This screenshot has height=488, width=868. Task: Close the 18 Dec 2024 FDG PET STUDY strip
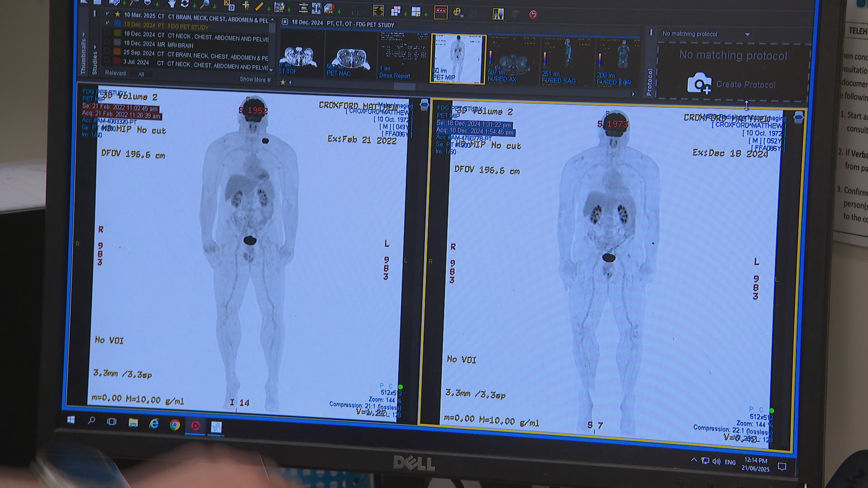285,22
